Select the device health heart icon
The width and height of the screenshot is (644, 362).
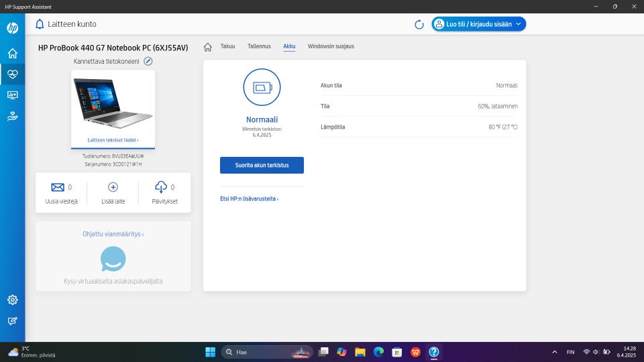point(12,74)
